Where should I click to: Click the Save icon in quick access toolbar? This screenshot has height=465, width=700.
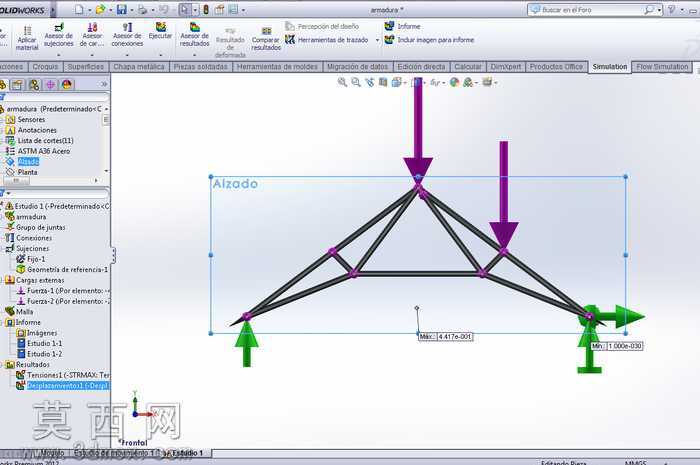(x=121, y=9)
